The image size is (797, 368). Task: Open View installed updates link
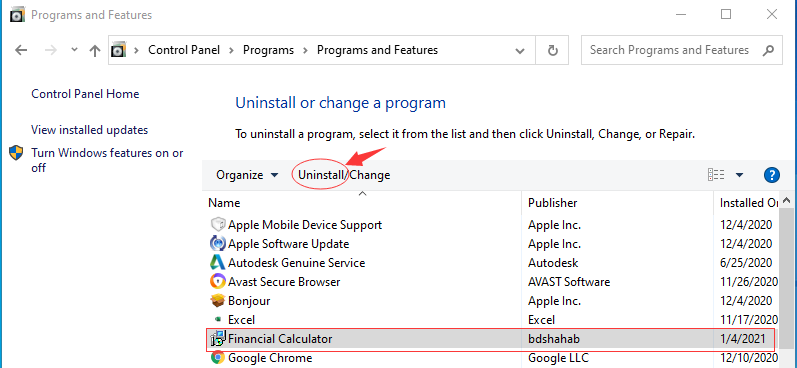coord(89,130)
